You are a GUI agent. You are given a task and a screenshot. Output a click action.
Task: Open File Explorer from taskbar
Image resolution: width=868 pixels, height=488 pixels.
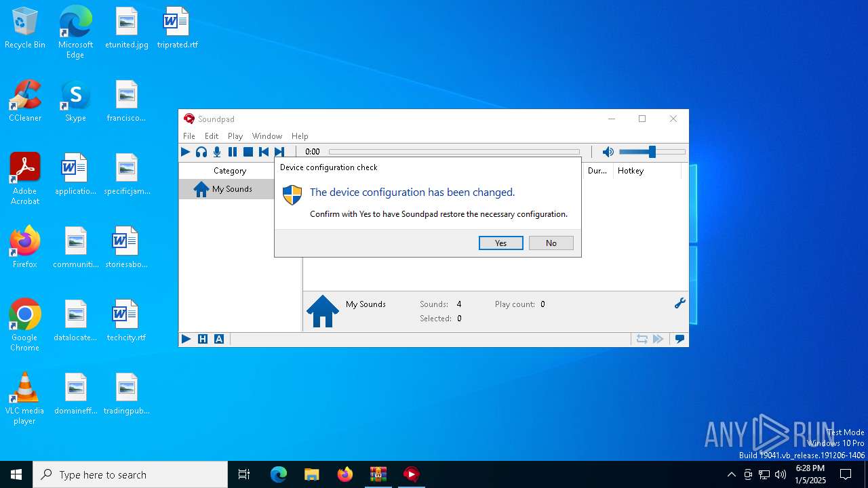point(311,474)
